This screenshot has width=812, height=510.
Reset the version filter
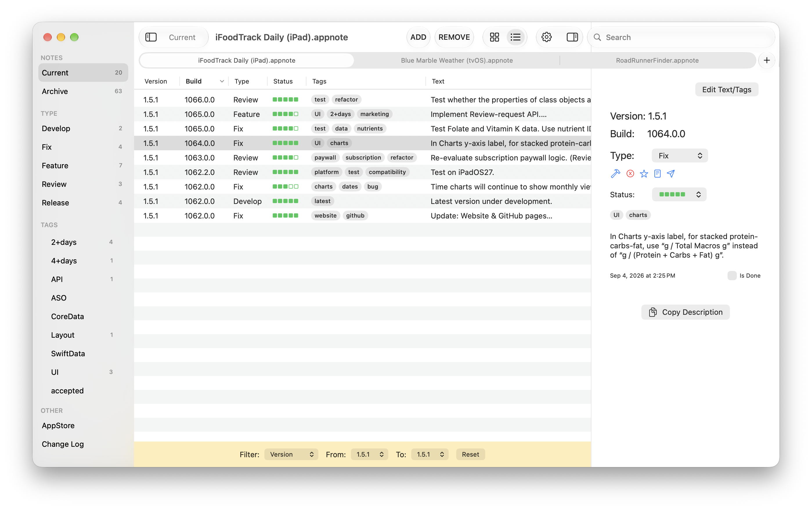point(470,454)
